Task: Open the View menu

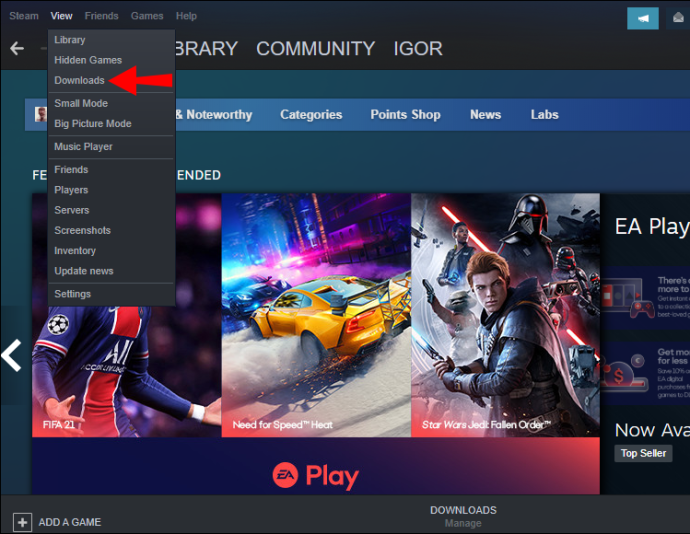Action: coord(61,16)
